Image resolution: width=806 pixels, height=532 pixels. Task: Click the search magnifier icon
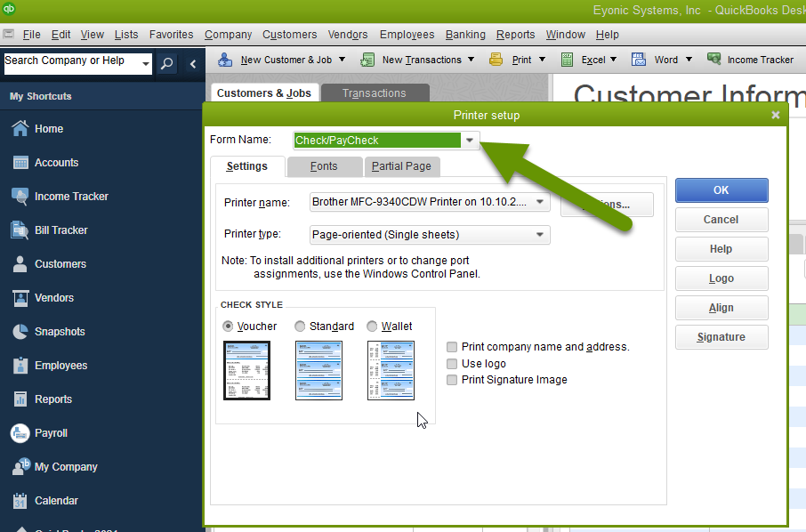(x=166, y=64)
